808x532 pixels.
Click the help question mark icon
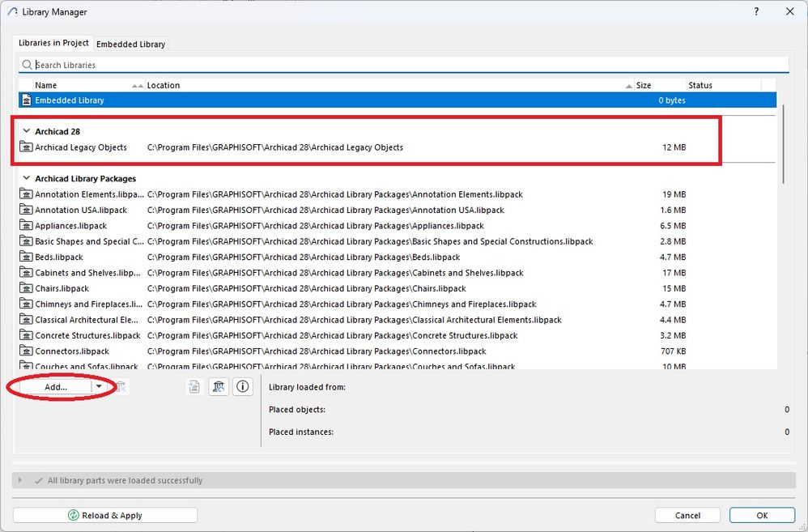coord(756,11)
